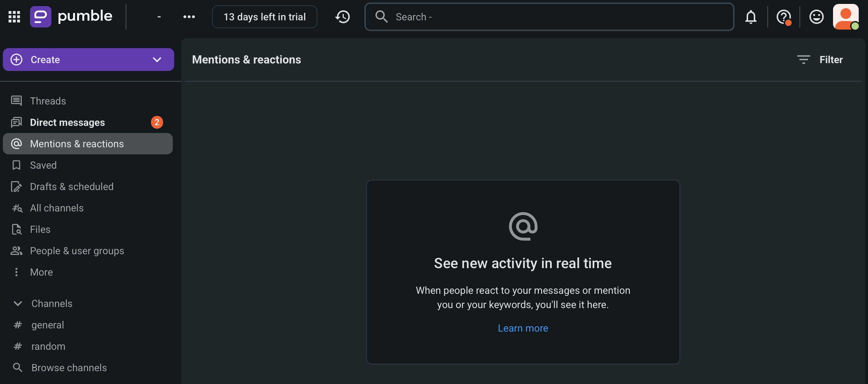Click the Learn more link
The image size is (868, 384).
click(523, 328)
